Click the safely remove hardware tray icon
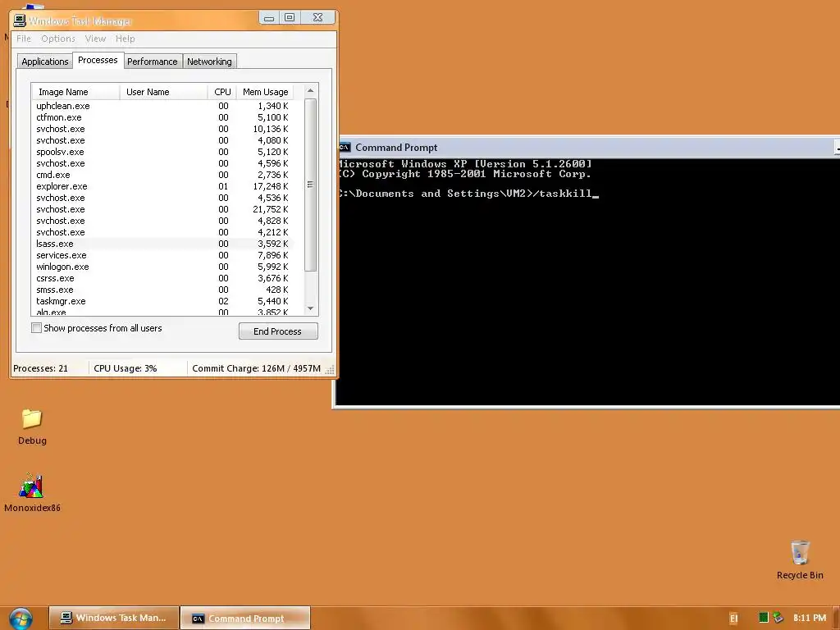The image size is (840, 630). pyautogui.click(x=778, y=618)
